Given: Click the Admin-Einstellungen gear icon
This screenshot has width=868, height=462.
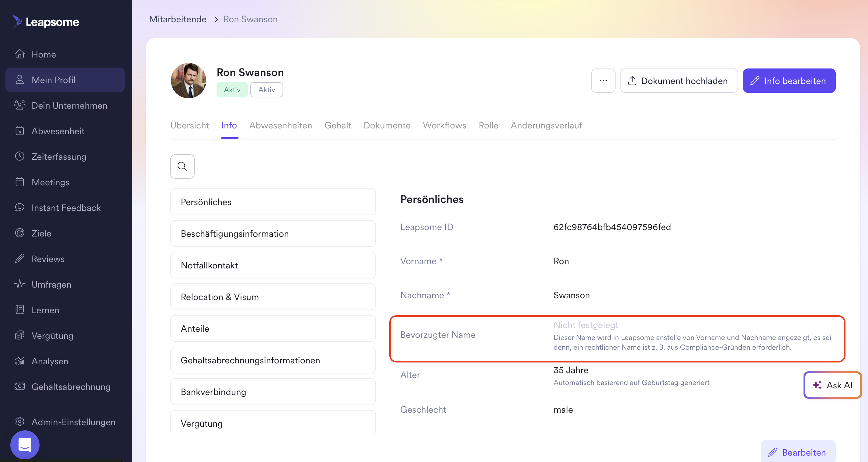Looking at the screenshot, I should point(19,422).
